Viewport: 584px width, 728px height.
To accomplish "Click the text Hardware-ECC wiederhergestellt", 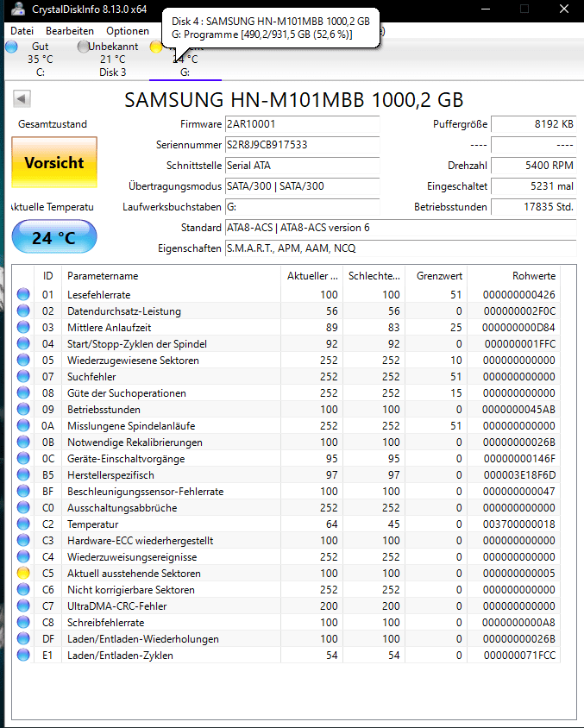I will point(141,541).
